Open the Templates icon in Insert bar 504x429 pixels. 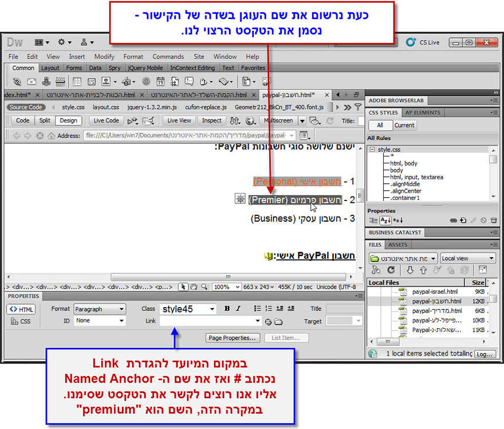246,81
